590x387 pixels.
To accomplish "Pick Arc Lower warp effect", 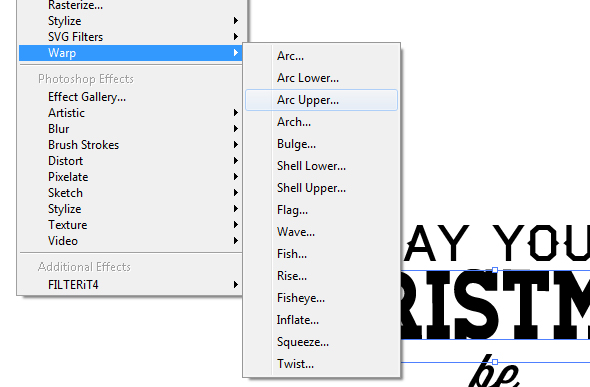I will pyautogui.click(x=321, y=78).
